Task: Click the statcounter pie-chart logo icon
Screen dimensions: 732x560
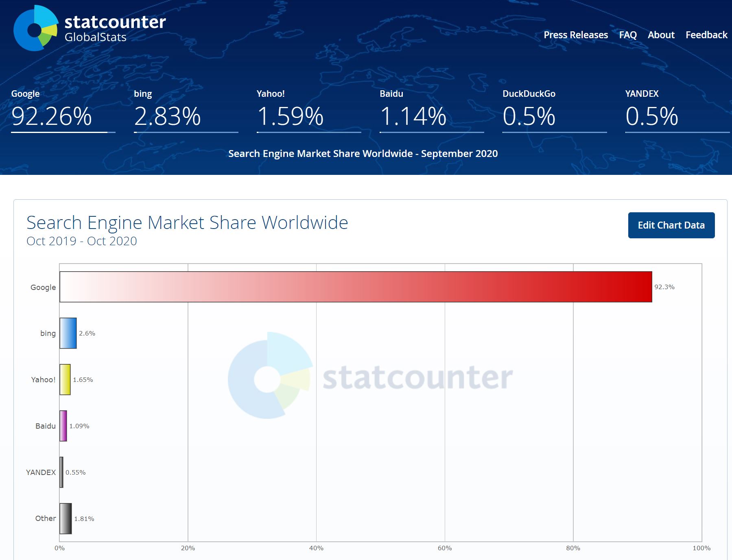Action: coord(36,28)
